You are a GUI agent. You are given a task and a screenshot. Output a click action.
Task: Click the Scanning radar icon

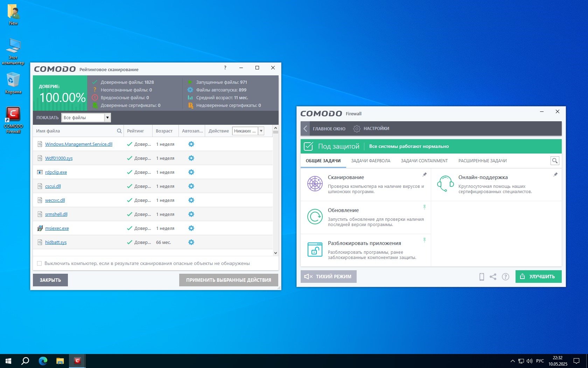point(315,184)
